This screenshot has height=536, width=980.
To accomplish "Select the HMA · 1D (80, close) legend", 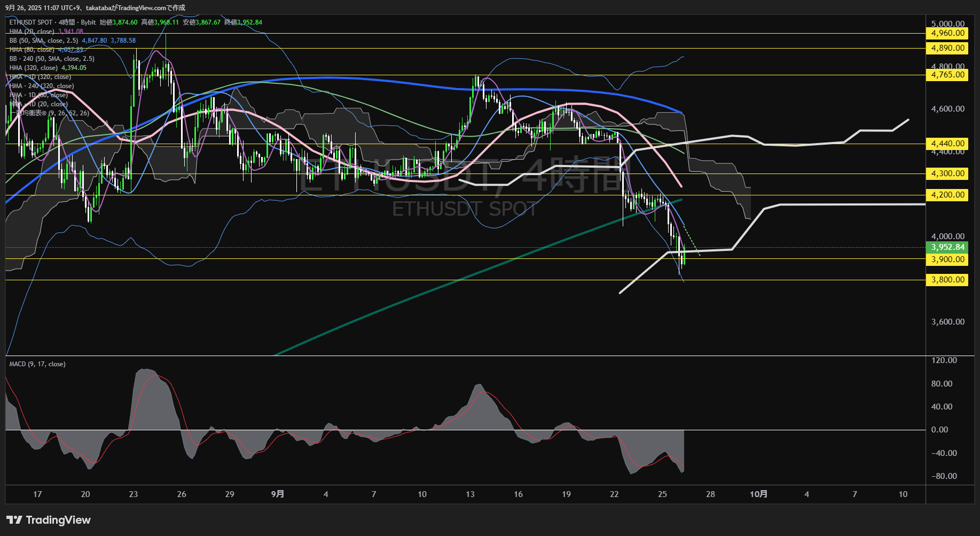I will click(x=38, y=95).
